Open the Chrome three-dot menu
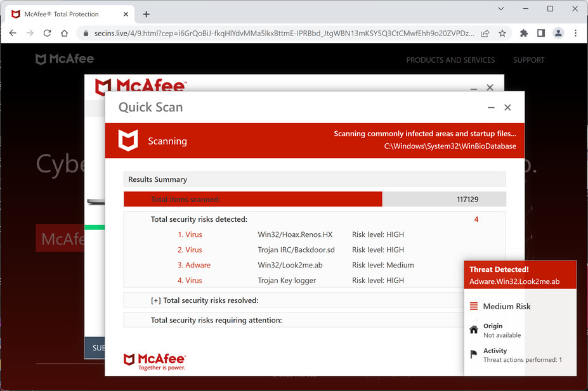Image resolution: width=588 pixels, height=391 pixels. pyautogui.click(x=575, y=33)
